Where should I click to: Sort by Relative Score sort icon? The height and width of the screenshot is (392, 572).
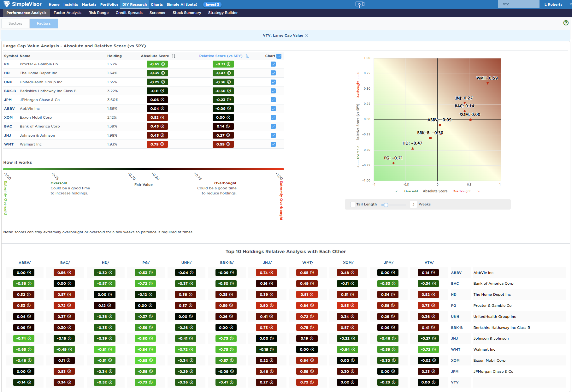click(x=247, y=56)
